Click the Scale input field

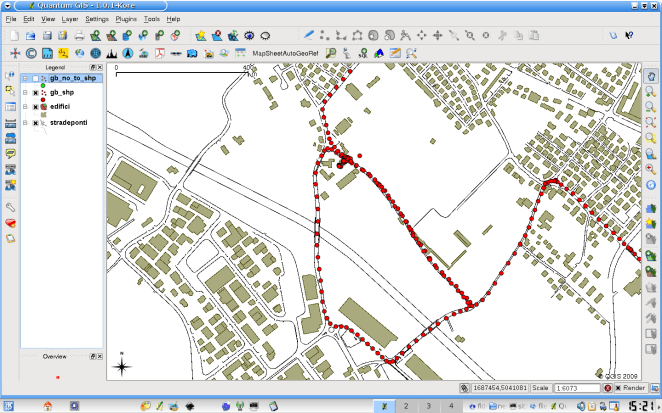577,388
